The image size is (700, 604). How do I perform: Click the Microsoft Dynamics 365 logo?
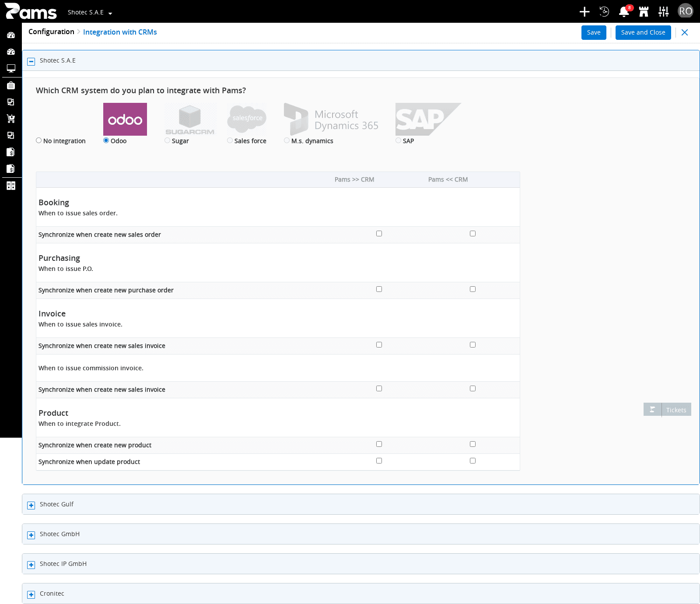pyautogui.click(x=331, y=119)
